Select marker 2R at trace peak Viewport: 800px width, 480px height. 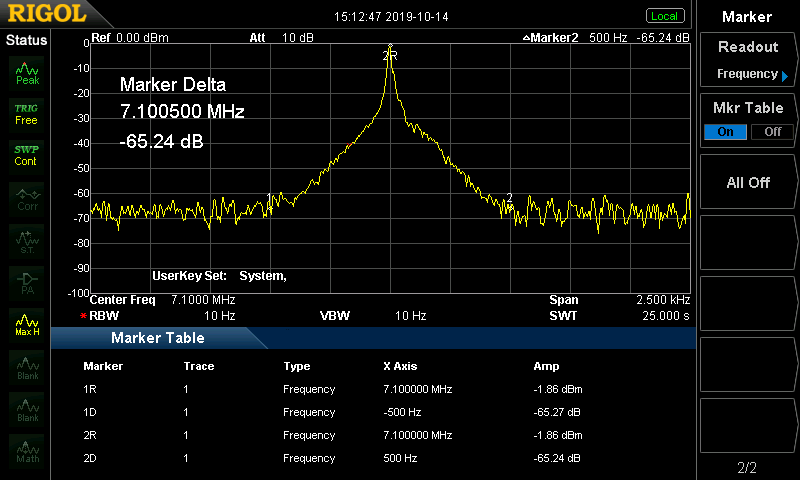[x=390, y=56]
